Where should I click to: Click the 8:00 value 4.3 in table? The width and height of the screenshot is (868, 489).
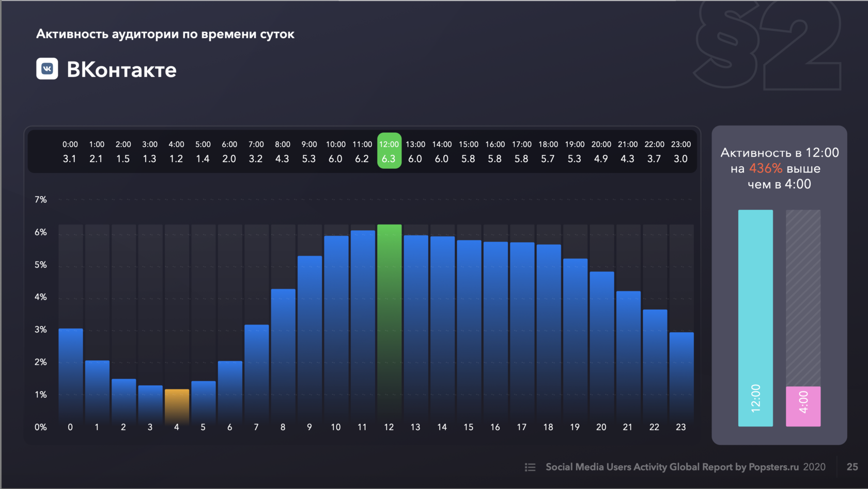point(282,159)
